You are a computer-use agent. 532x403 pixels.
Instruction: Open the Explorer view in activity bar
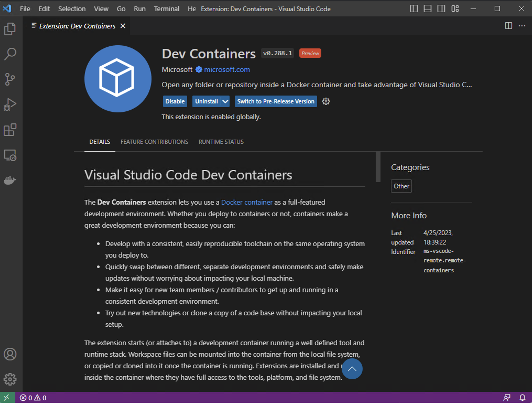[10, 29]
